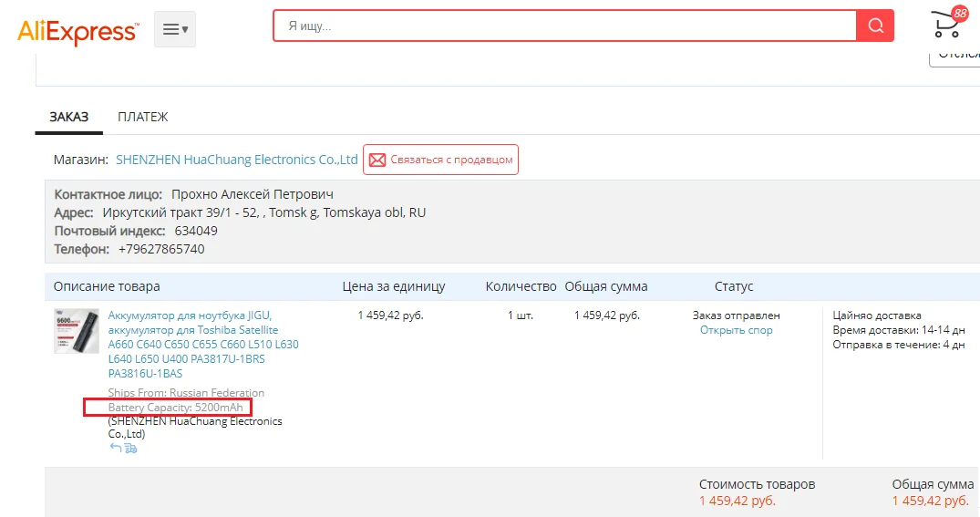This screenshot has width=980, height=517.
Task: Focus the 'Я ищу...' search field
Action: click(564, 26)
